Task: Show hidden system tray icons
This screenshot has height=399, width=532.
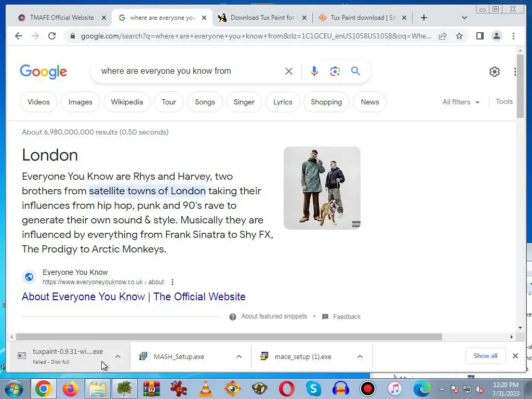Action: pos(442,389)
